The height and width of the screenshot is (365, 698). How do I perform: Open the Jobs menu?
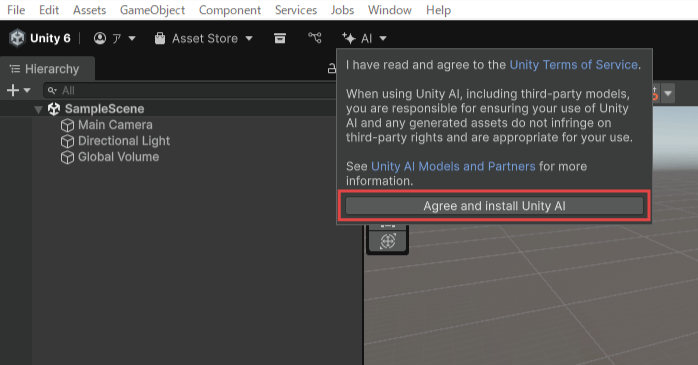pos(342,10)
